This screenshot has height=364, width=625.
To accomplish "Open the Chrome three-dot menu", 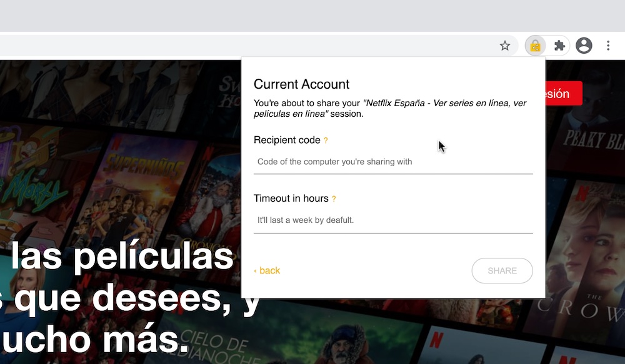I will (x=608, y=46).
